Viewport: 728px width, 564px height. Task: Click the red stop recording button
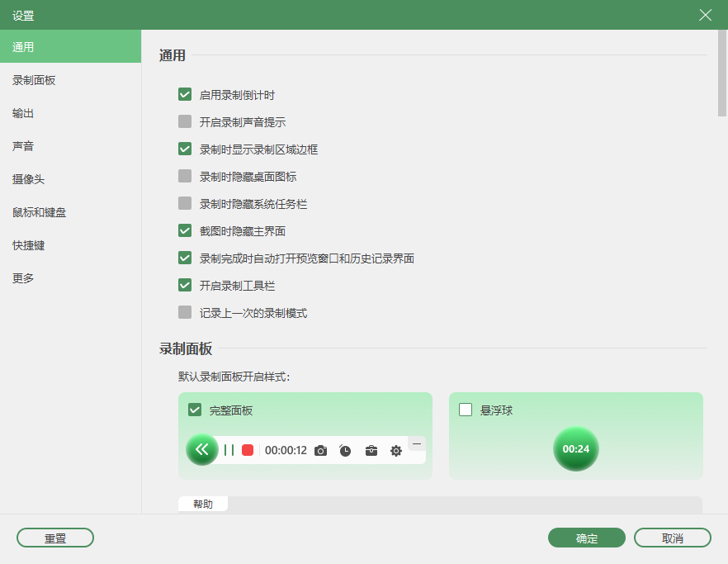point(248,450)
